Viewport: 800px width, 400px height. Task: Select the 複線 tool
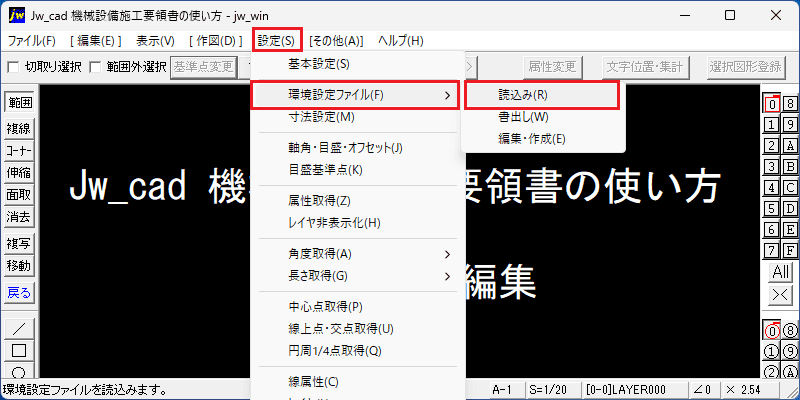19,129
